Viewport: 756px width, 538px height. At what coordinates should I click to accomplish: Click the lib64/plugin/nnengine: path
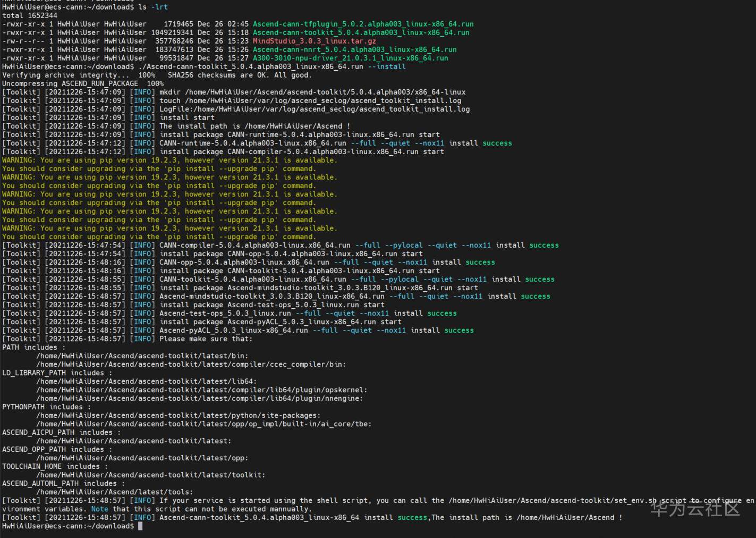(x=200, y=398)
